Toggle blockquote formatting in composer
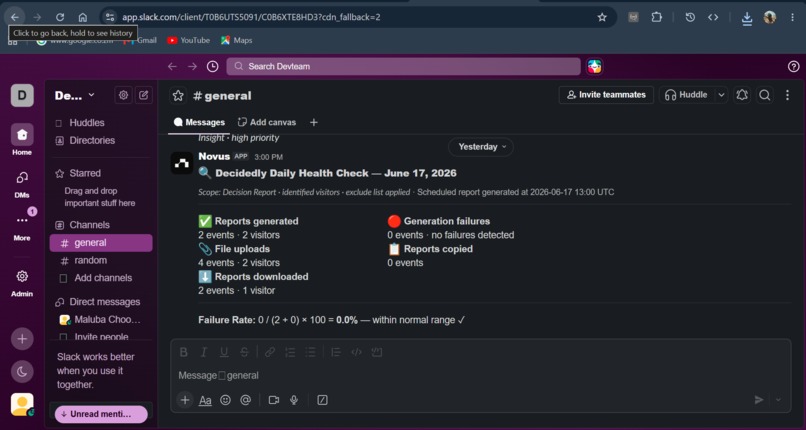Screen dimensions: 806x430 336,352
